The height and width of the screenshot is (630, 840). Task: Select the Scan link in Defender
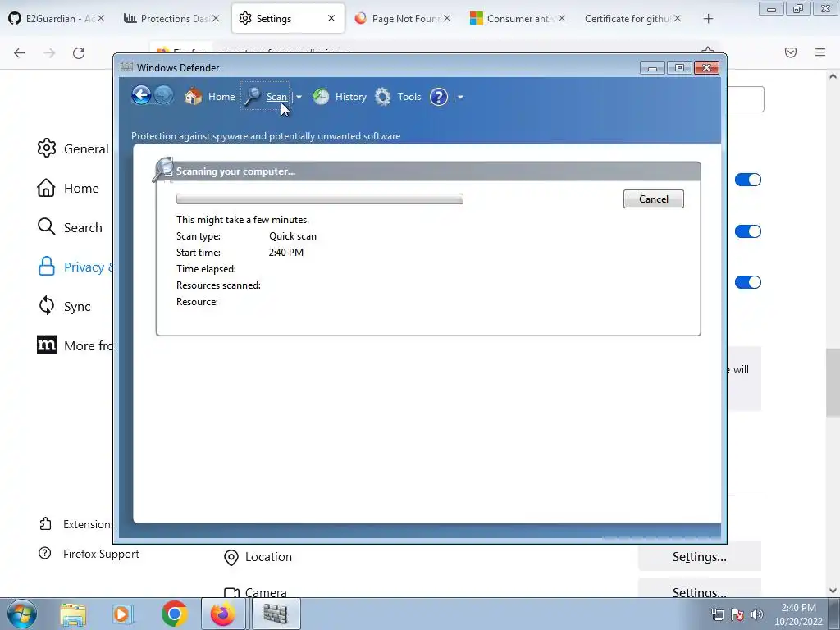pyautogui.click(x=276, y=97)
